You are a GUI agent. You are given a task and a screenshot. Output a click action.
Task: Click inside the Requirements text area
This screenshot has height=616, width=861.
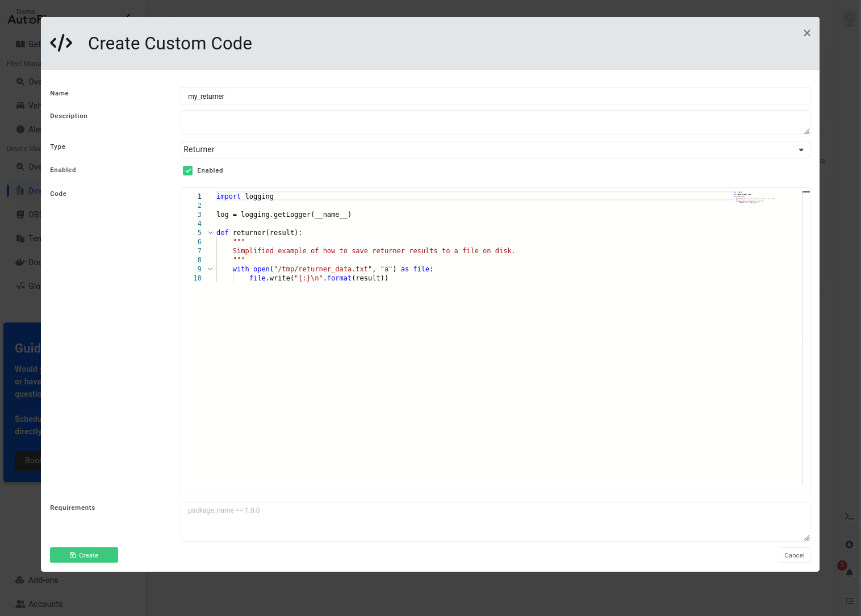tap(495, 522)
